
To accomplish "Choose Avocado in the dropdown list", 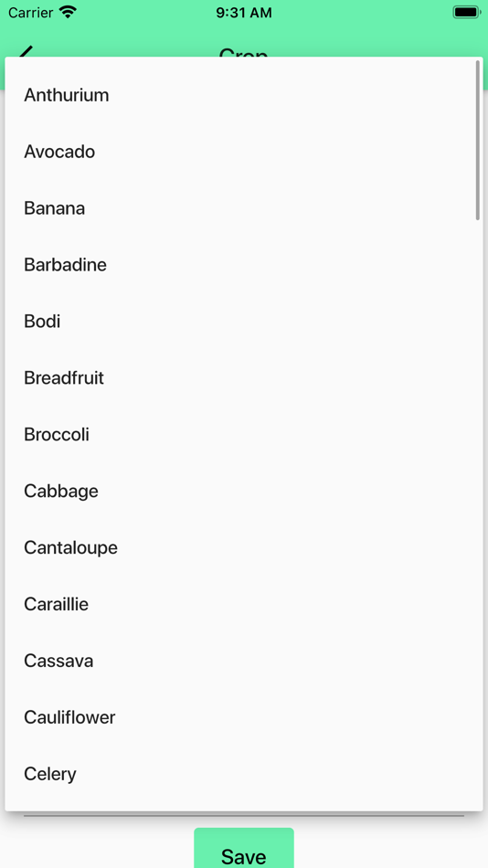I will pyautogui.click(x=244, y=152).
